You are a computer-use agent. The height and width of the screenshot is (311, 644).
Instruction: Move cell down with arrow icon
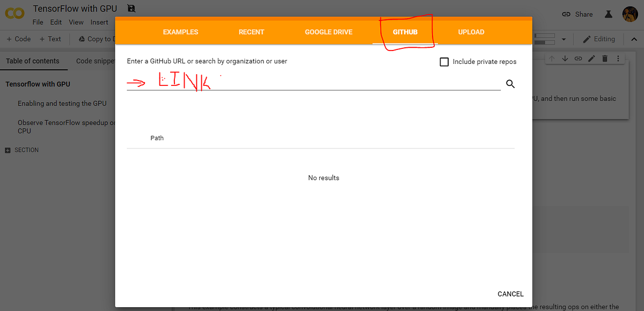[565, 59]
